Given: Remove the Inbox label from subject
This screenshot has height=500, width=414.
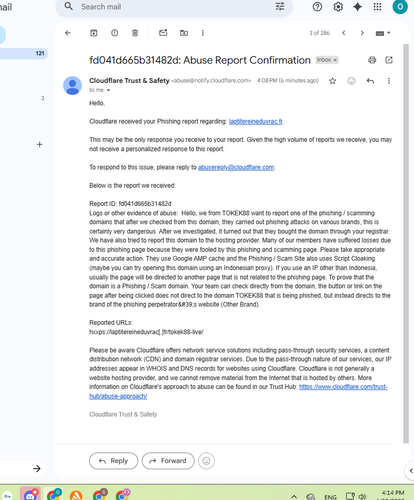Looking at the screenshot, I should [x=335, y=60].
